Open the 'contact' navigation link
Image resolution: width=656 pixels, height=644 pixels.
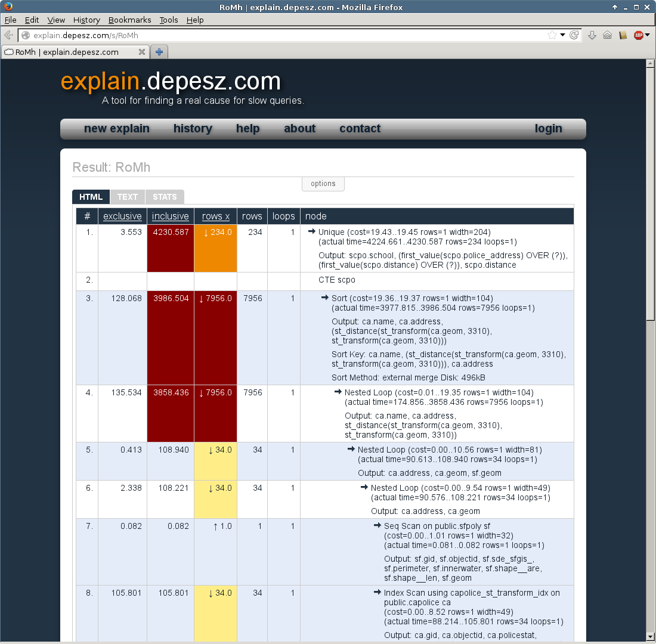(360, 128)
